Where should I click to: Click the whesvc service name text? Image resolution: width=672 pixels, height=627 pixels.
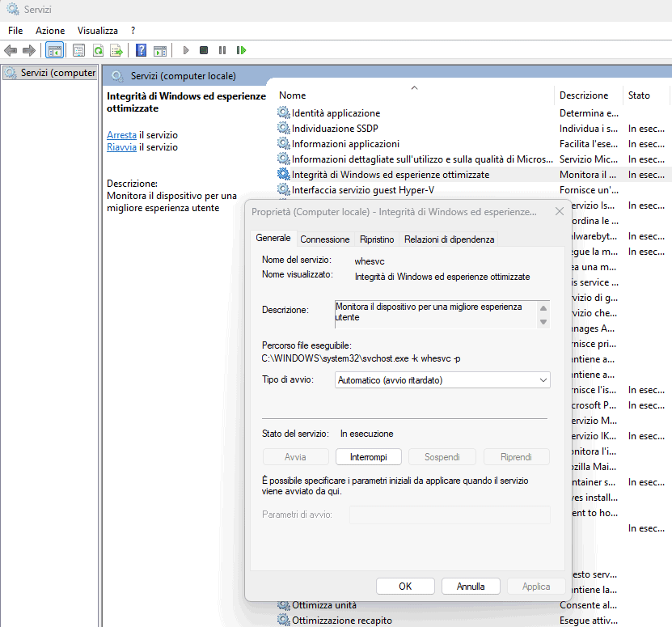click(x=370, y=261)
